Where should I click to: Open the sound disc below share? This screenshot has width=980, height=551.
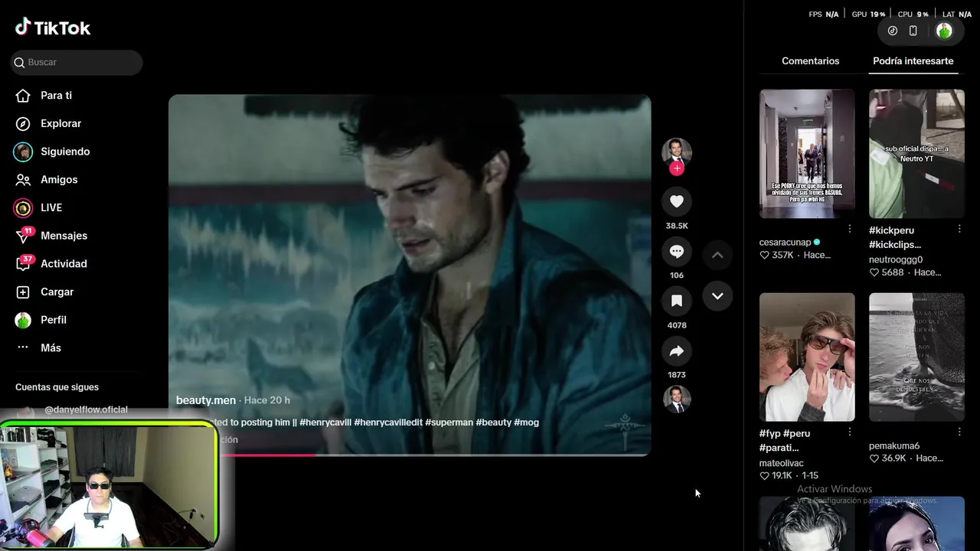[x=677, y=399]
